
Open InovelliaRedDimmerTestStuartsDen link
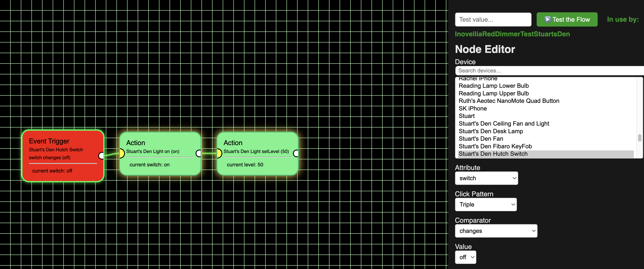pyautogui.click(x=512, y=34)
